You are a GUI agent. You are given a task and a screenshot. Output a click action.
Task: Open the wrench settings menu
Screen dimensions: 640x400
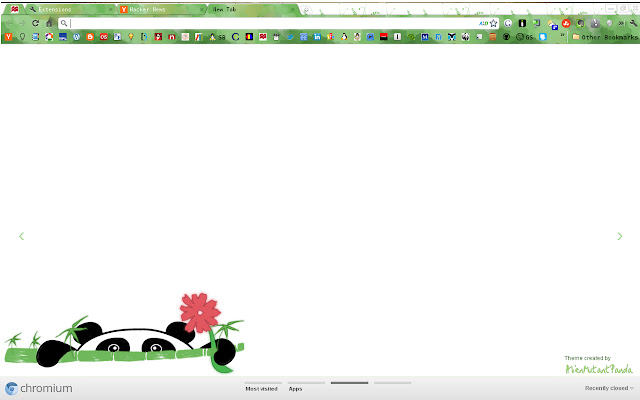pyautogui.click(x=631, y=23)
